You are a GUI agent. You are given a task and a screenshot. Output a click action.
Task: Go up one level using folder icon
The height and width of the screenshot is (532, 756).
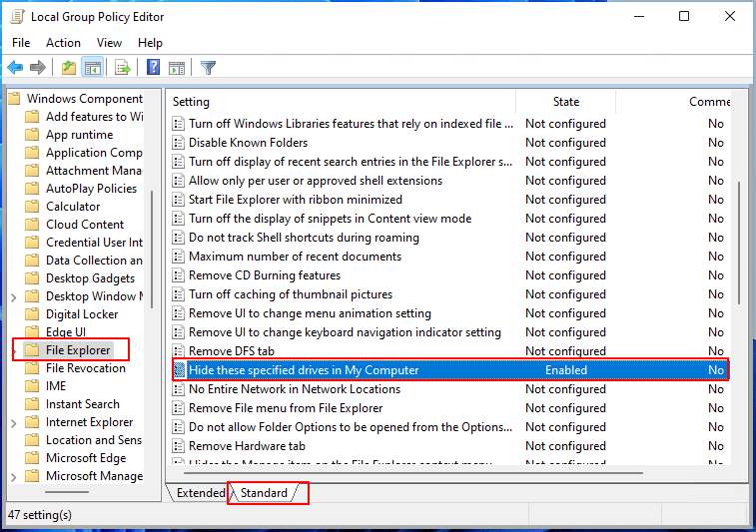pyautogui.click(x=68, y=68)
